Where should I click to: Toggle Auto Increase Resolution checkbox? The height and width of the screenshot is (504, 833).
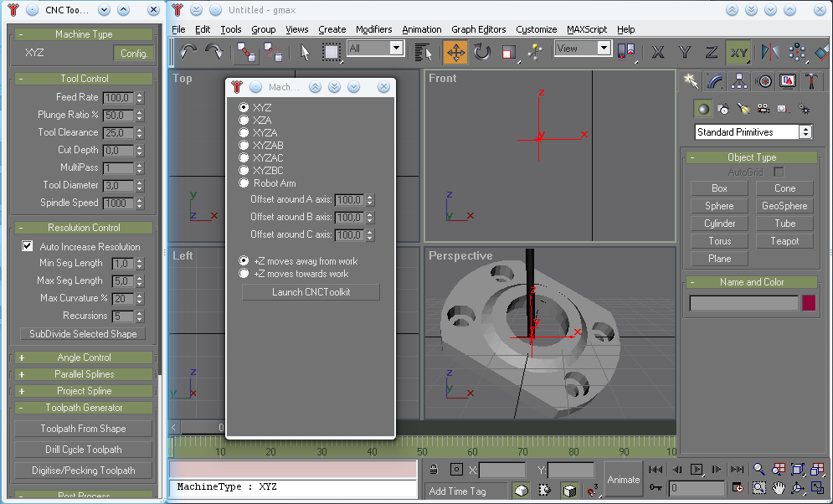28,246
